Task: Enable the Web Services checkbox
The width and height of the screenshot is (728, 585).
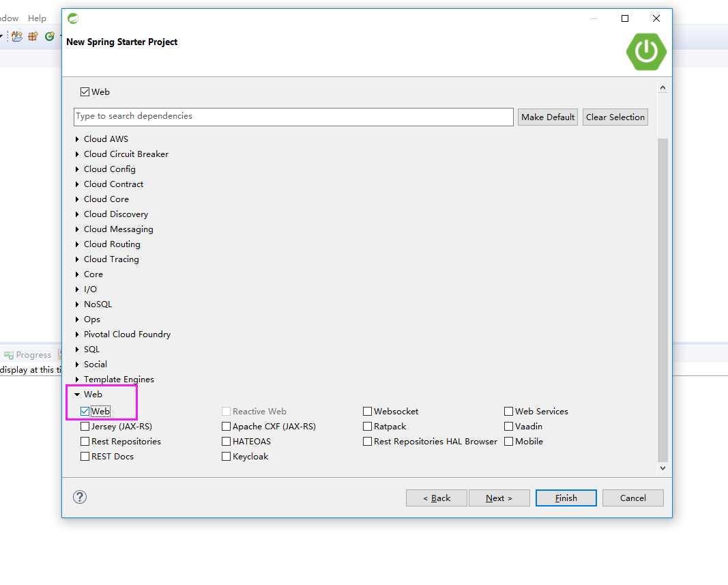Action: pyautogui.click(x=508, y=411)
